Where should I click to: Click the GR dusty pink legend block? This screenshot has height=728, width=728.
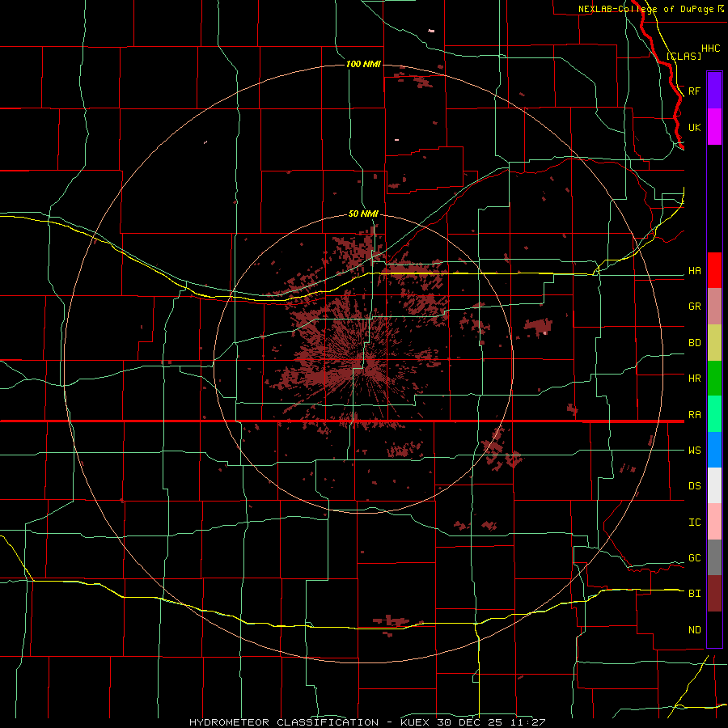pos(714,307)
